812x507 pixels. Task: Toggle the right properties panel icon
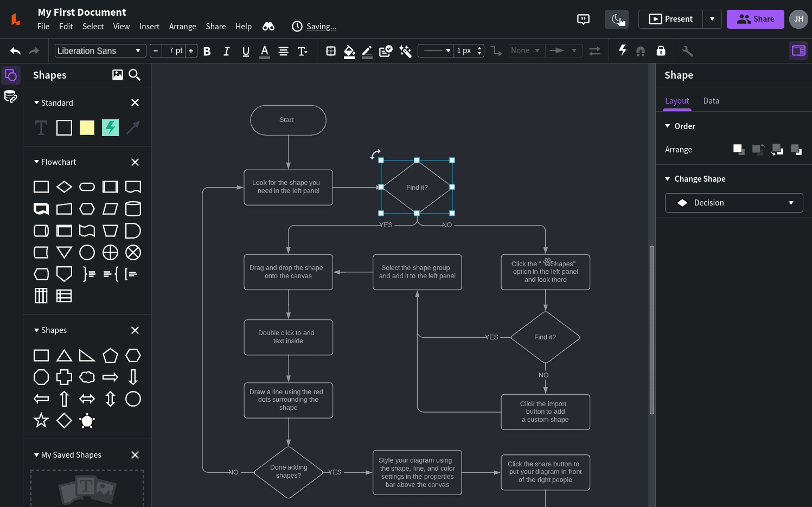799,51
